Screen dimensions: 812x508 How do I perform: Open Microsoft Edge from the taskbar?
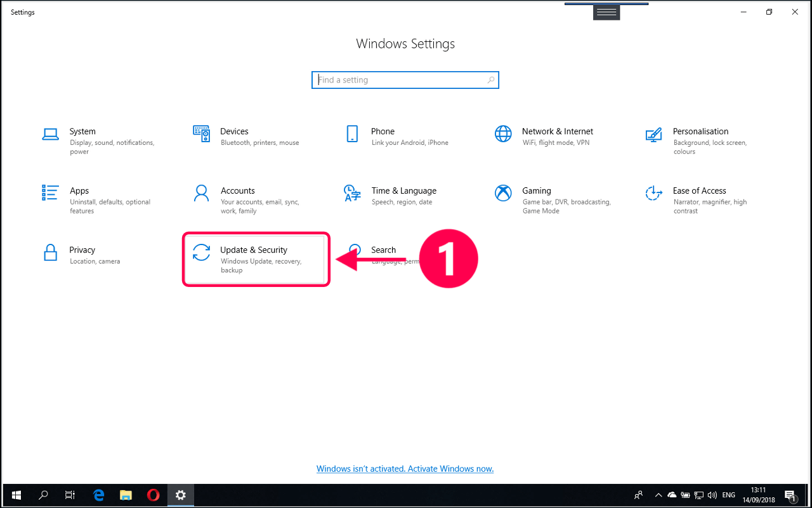tap(98, 495)
